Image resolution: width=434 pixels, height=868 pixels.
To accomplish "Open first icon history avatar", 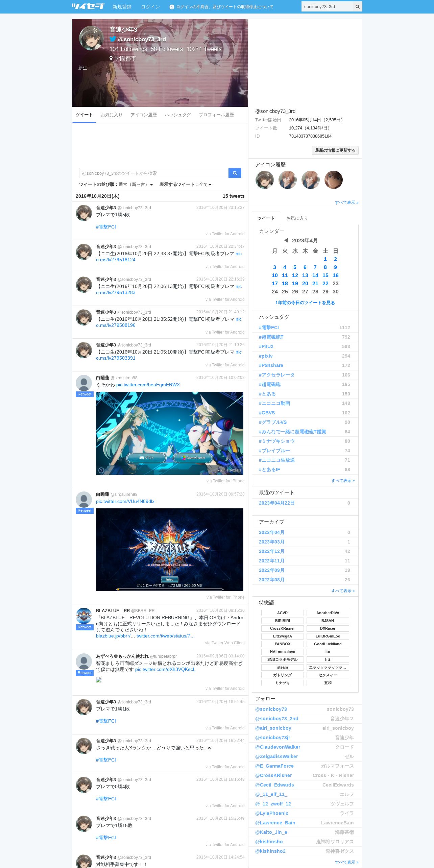I will [264, 180].
